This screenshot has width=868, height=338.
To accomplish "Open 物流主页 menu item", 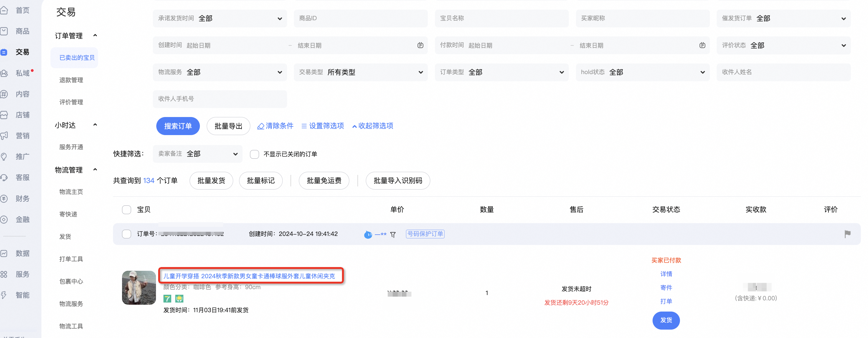I will click(x=71, y=192).
